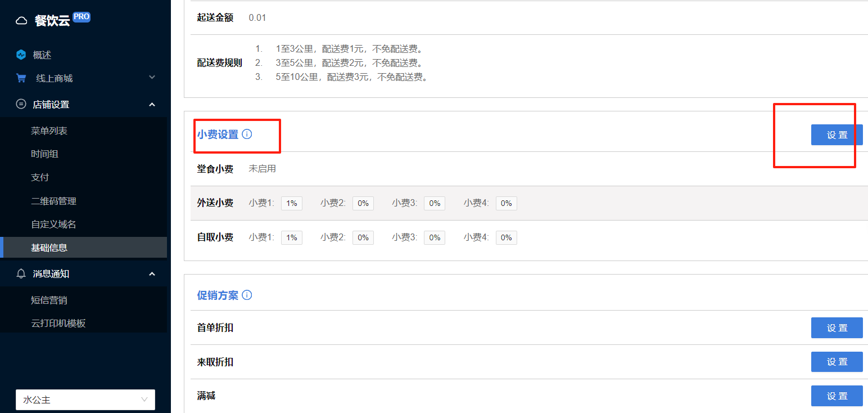Screen dimensions: 868x413
Task: Click 外送小费 小费3 value 0%
Action: point(435,203)
